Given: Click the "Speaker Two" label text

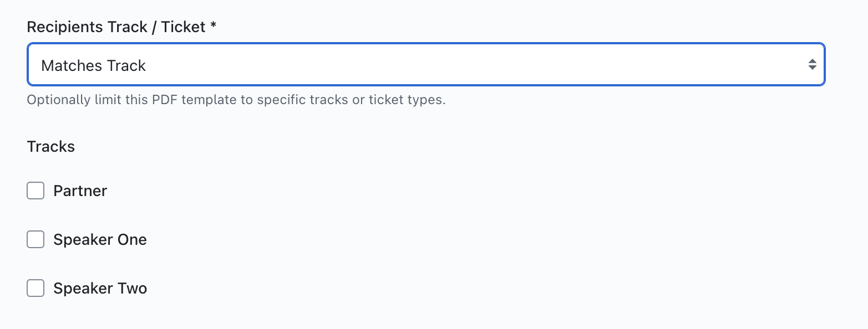Looking at the screenshot, I should 100,289.
